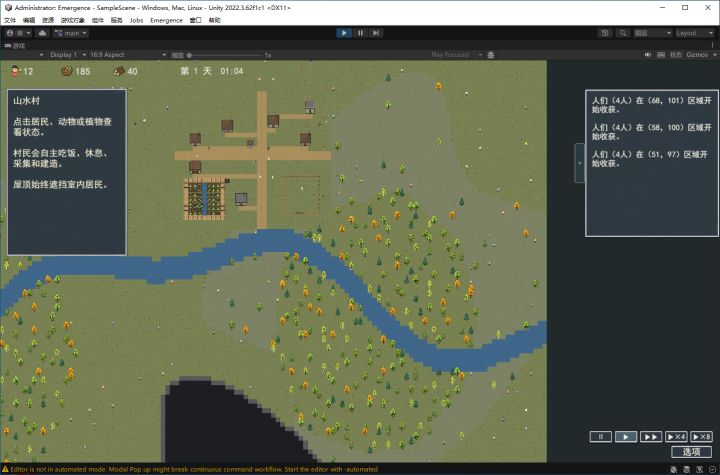Click the third status bar cache icon

(x=699, y=469)
